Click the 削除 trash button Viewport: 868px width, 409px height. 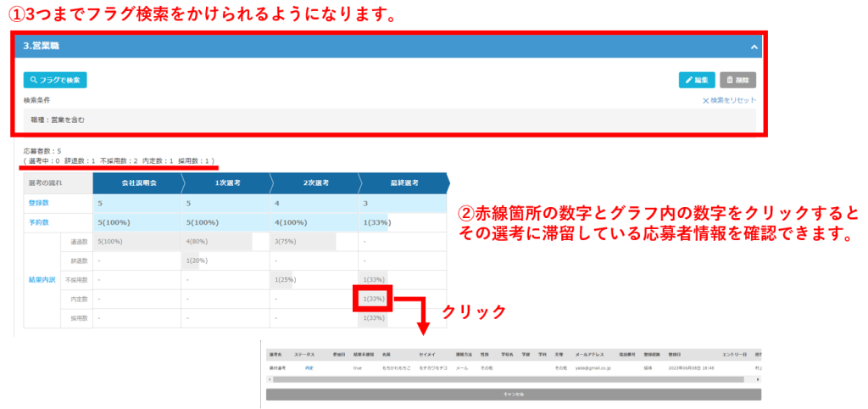(x=737, y=80)
